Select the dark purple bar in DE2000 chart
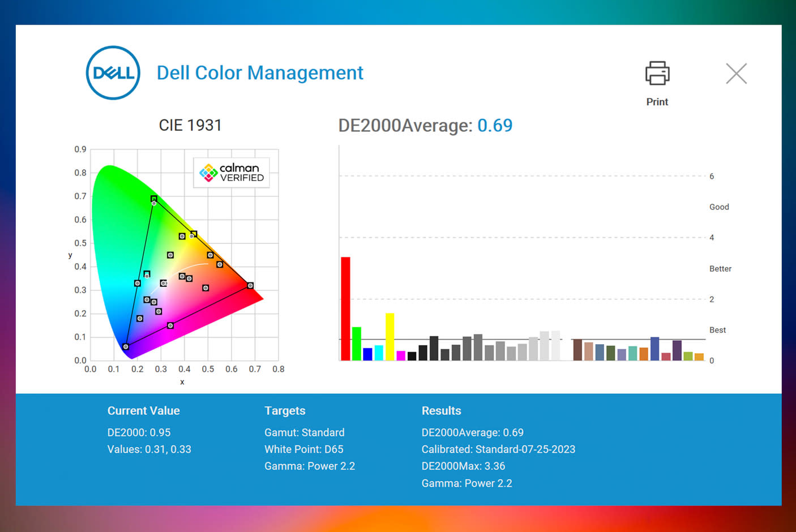This screenshot has width=796, height=532. pyautogui.click(x=677, y=350)
